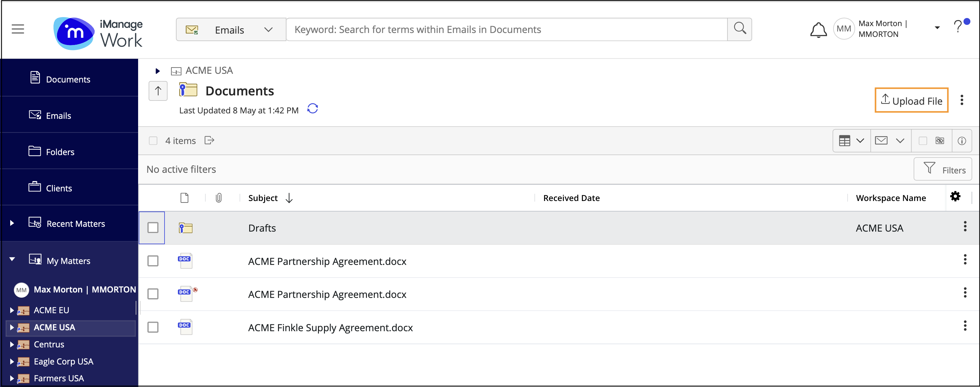The height and width of the screenshot is (387, 980).
Task: Open the help question mark icon
Action: click(x=957, y=27)
